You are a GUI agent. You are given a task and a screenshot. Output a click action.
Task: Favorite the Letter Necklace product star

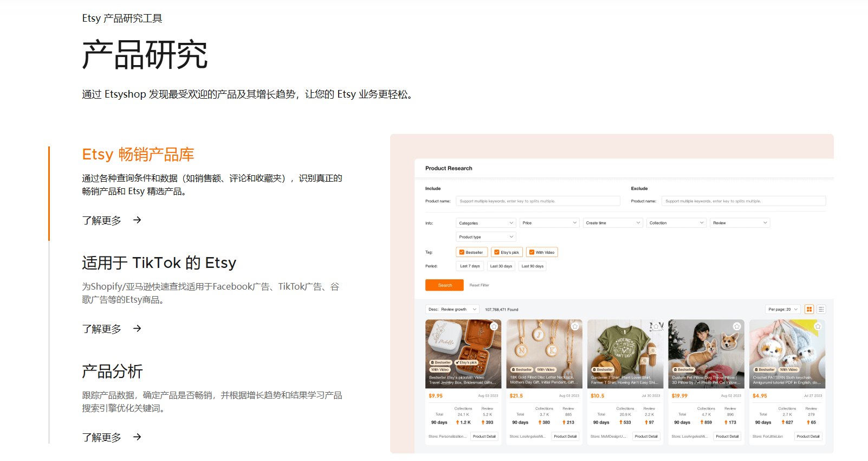coord(575,326)
